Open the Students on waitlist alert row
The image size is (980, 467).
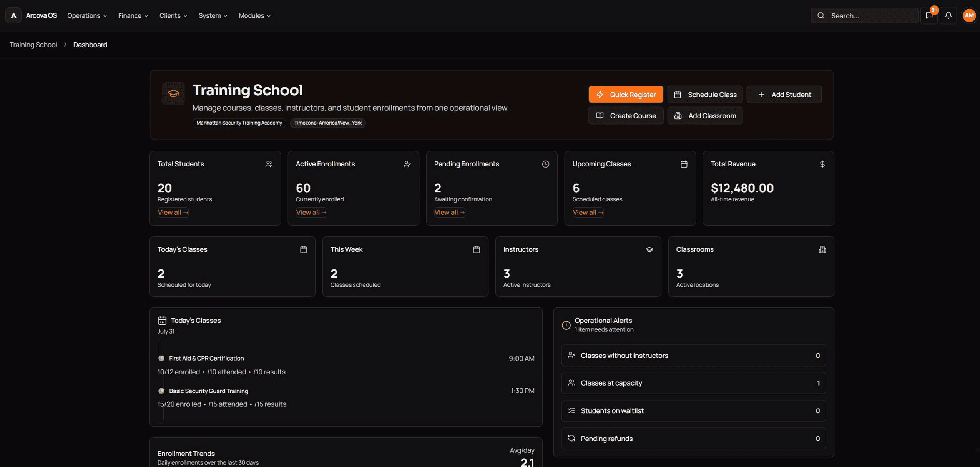693,411
